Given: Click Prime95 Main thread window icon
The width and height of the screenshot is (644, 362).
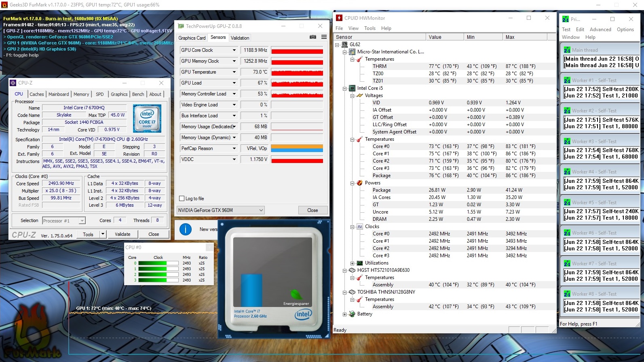Looking at the screenshot, I should point(567,50).
